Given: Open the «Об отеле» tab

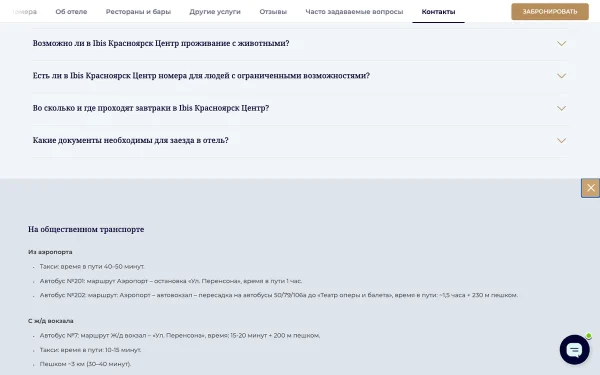Looking at the screenshot, I should click(71, 12).
